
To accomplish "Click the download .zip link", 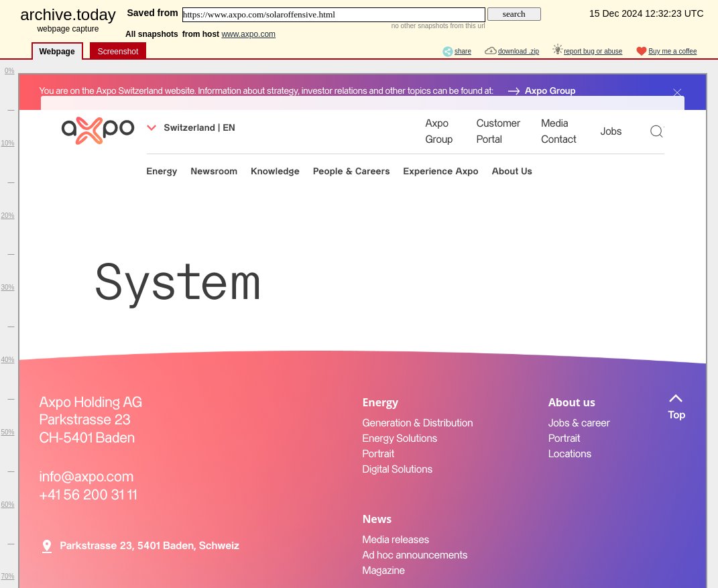I will 518,51.
